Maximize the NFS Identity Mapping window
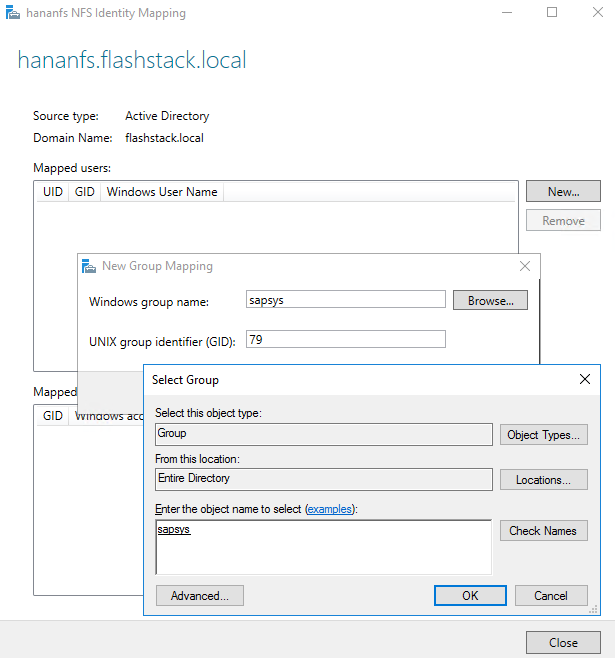Viewport: 615px width, 658px height. (552, 13)
